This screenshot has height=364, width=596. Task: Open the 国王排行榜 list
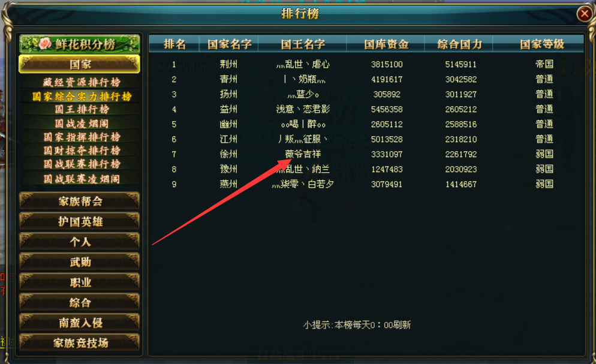tap(82, 109)
